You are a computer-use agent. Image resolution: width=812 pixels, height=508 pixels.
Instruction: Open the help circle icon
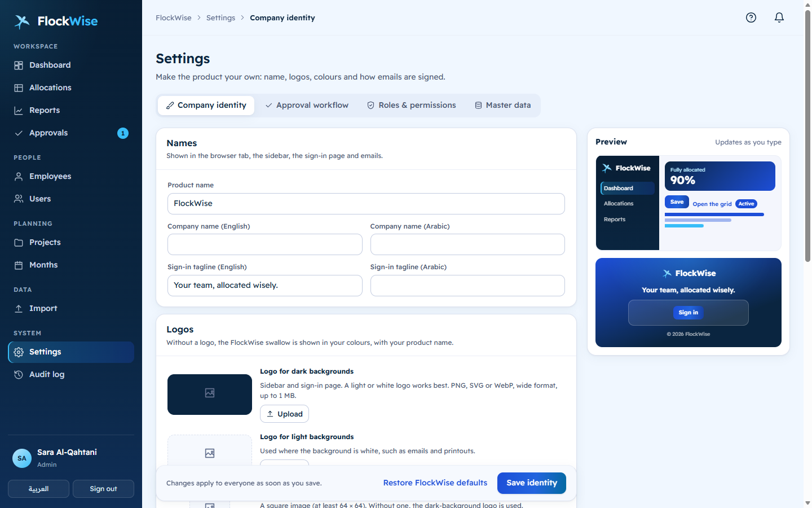pyautogui.click(x=751, y=17)
